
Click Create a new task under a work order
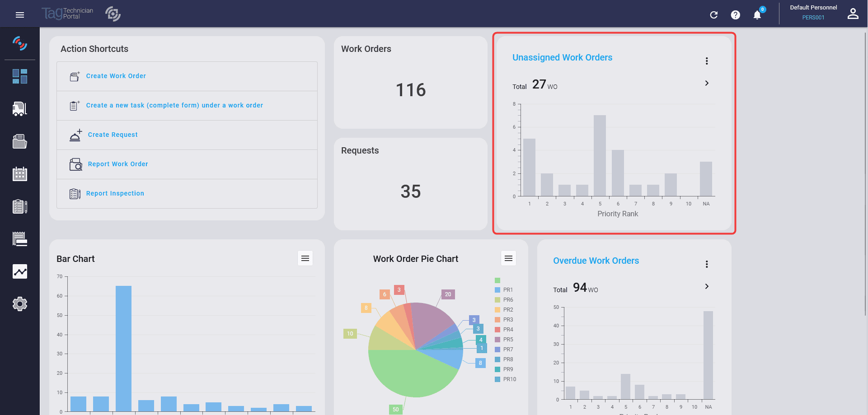click(174, 105)
